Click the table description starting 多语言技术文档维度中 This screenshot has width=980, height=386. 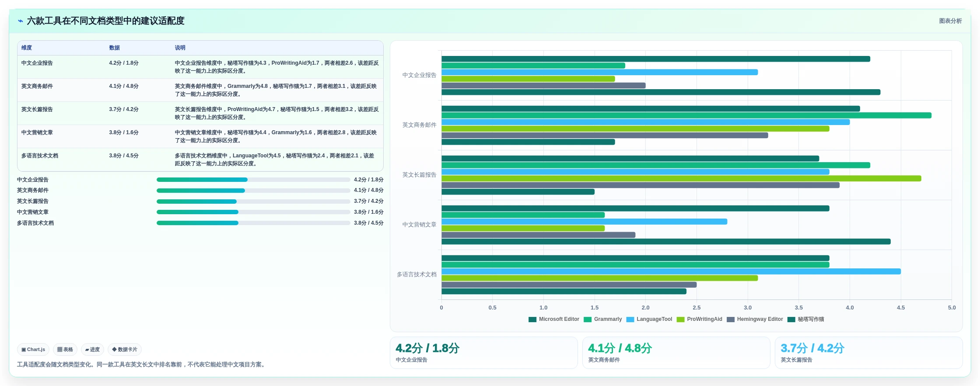pos(275,160)
